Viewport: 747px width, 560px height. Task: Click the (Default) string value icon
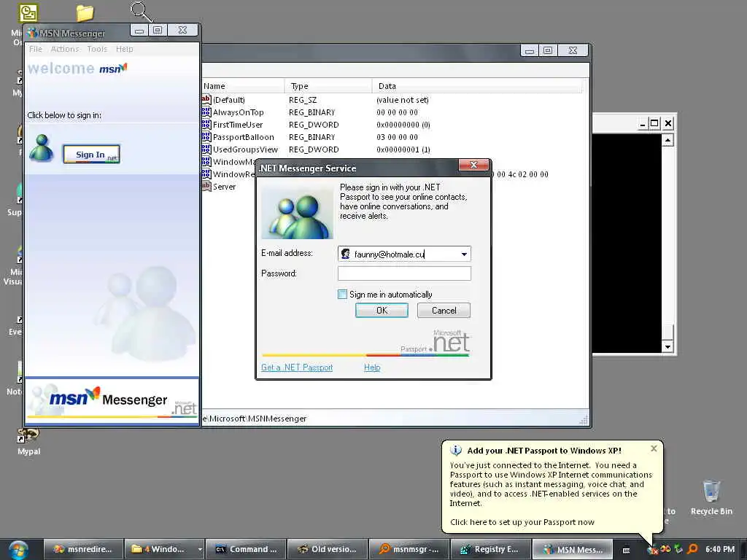pos(206,99)
